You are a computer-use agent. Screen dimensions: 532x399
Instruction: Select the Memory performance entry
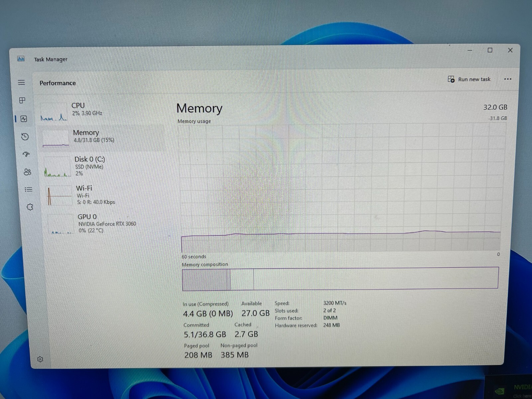click(102, 138)
